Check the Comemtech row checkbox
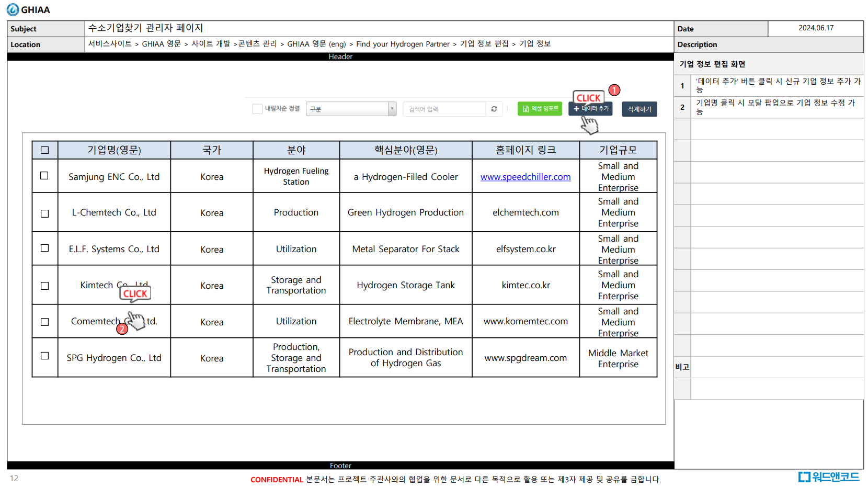The width and height of the screenshot is (868, 487). coord(45,322)
